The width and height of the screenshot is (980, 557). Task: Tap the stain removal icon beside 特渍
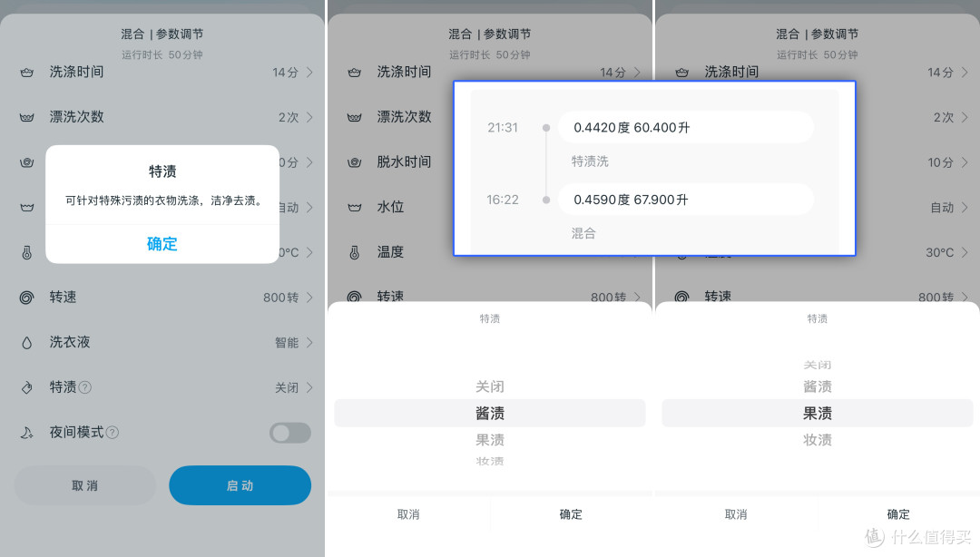27,387
